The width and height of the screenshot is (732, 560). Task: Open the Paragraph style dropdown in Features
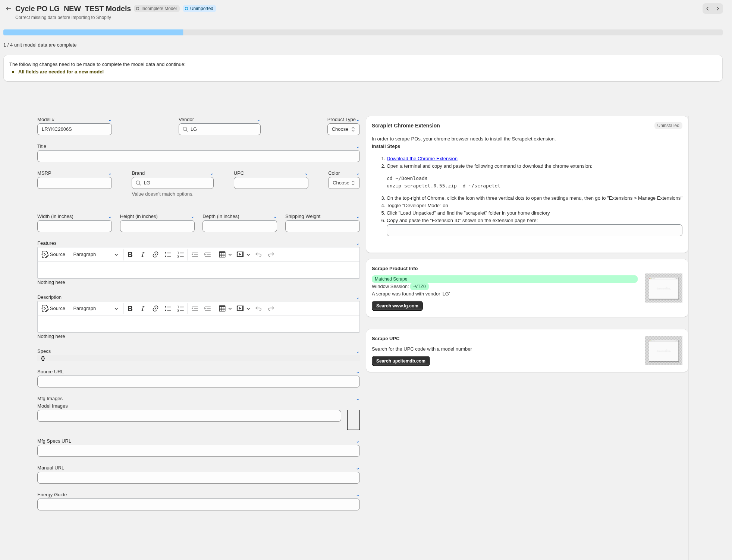[95, 254]
